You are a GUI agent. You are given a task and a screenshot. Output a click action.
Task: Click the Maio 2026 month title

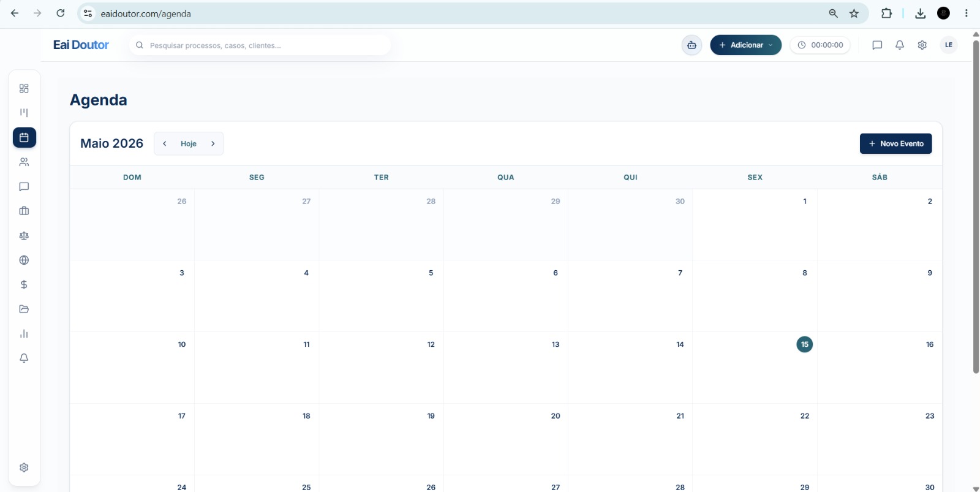pyautogui.click(x=111, y=143)
